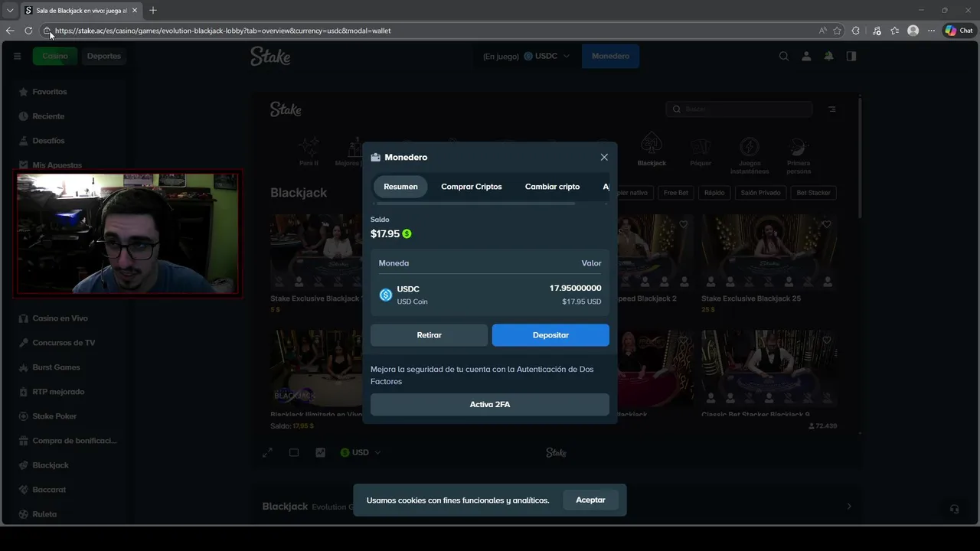Open USD display currency dropdown
This screenshot has width=980, height=551.
tap(360, 452)
